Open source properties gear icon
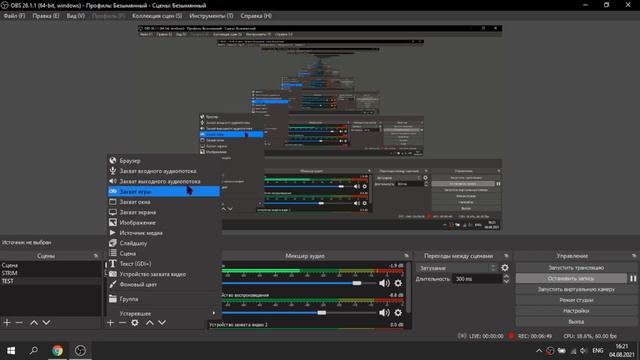The image size is (640, 360). click(x=135, y=323)
